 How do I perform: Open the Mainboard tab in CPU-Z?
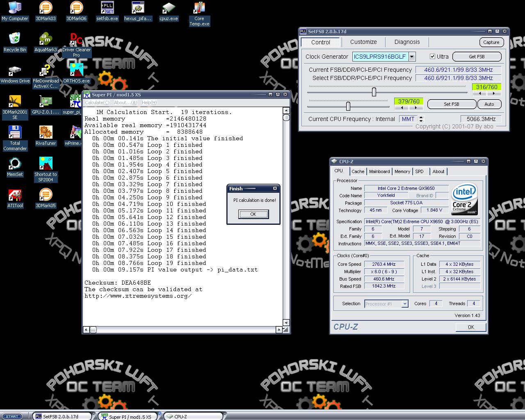pyautogui.click(x=379, y=171)
